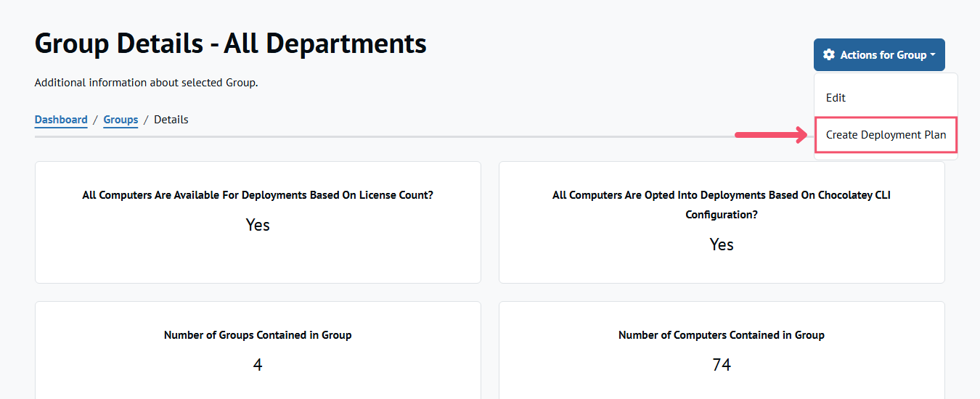Image resolution: width=980 pixels, height=399 pixels.
Task: Click the Additional information about selected Group text
Action: point(147,83)
